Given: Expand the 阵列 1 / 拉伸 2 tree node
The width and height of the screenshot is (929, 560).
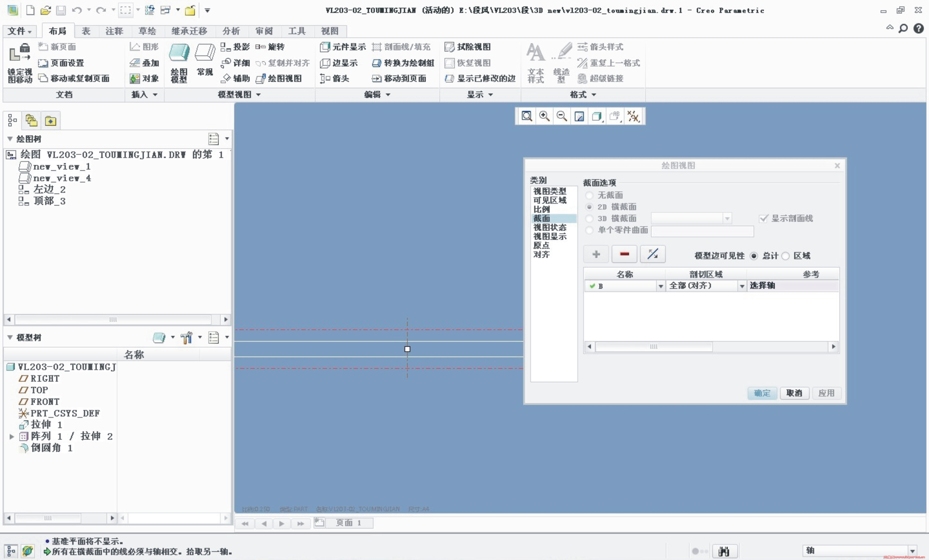Looking at the screenshot, I should click(x=12, y=436).
